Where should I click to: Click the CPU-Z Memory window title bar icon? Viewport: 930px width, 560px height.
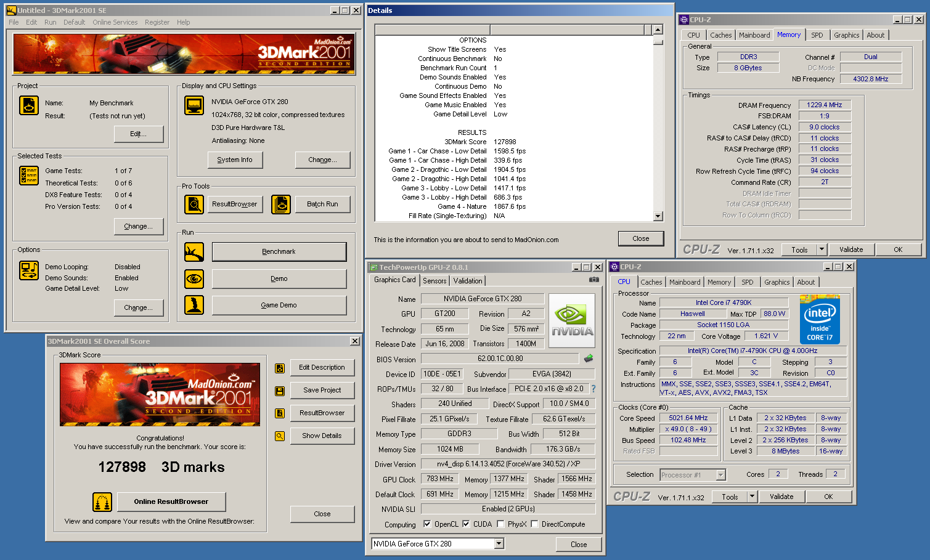[684, 20]
